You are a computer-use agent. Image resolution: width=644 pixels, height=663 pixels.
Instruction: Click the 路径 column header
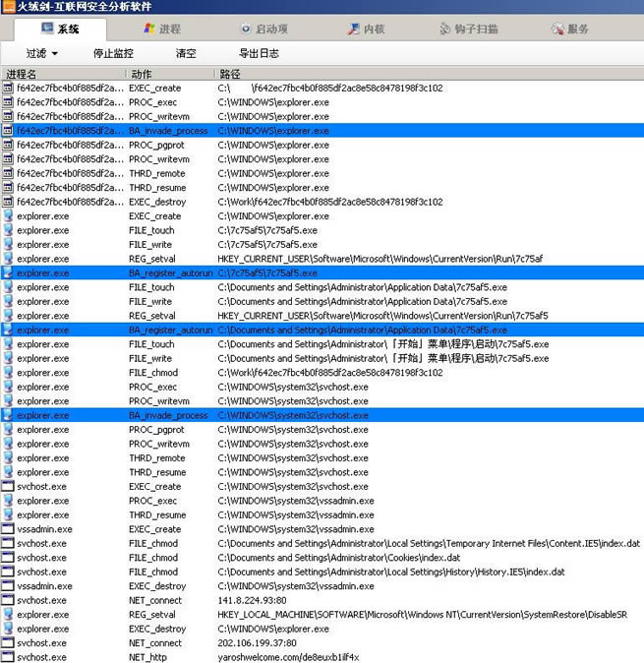coord(230,74)
